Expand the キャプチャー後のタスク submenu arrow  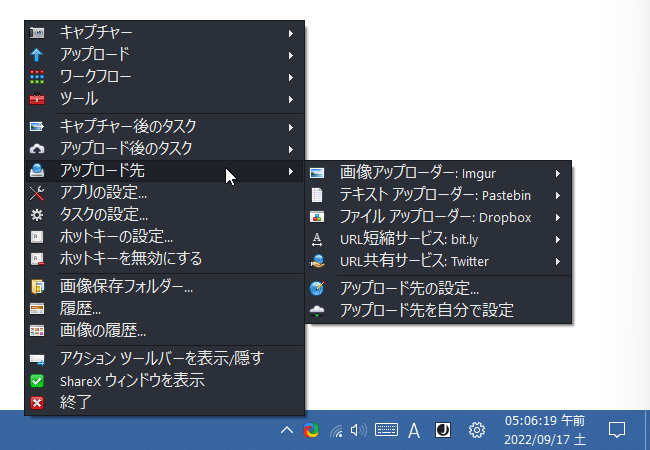click(x=291, y=127)
